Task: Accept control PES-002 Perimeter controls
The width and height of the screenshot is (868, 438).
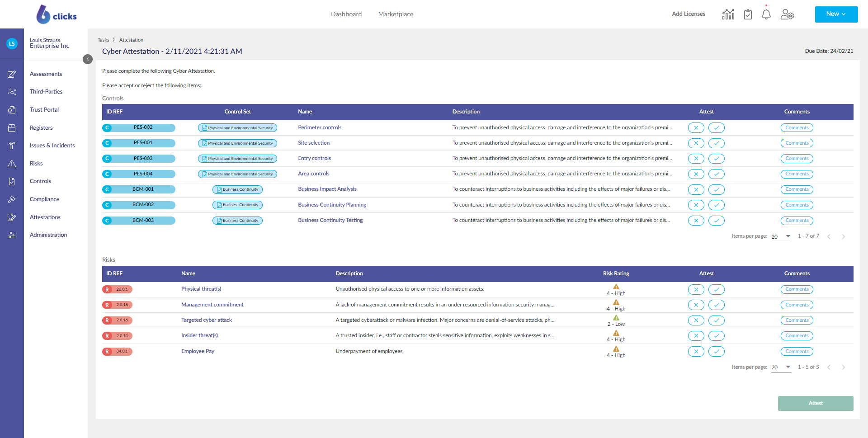Action: click(717, 128)
